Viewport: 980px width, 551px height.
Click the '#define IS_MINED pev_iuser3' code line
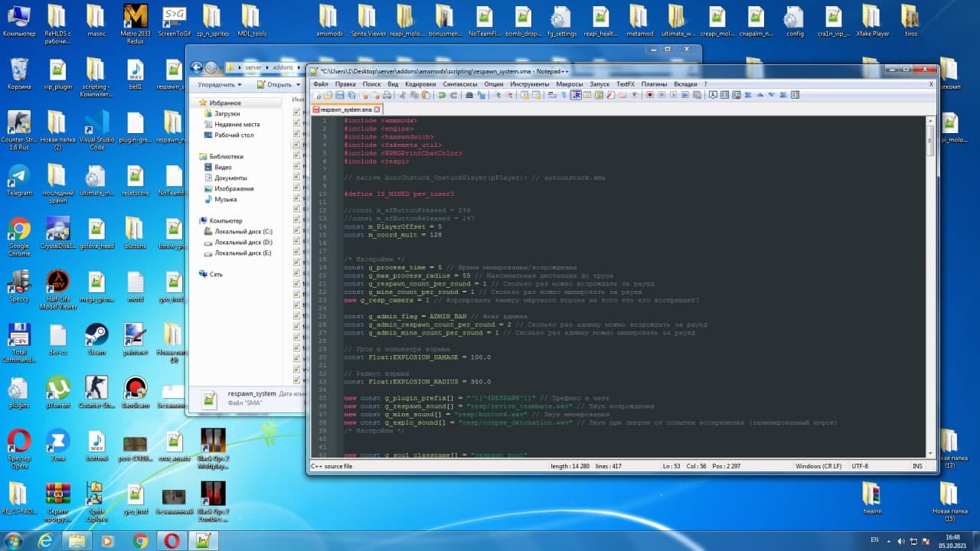tap(399, 194)
